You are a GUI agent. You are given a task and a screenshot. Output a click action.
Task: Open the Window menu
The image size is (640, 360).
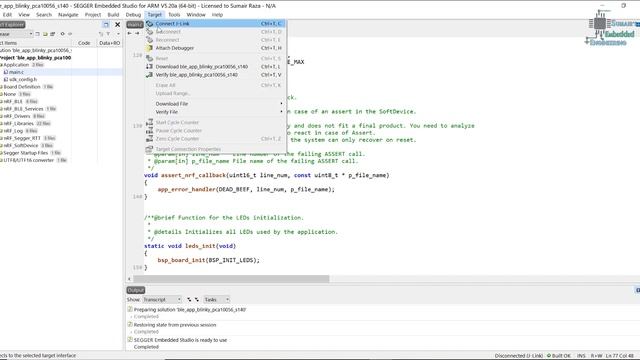click(196, 15)
